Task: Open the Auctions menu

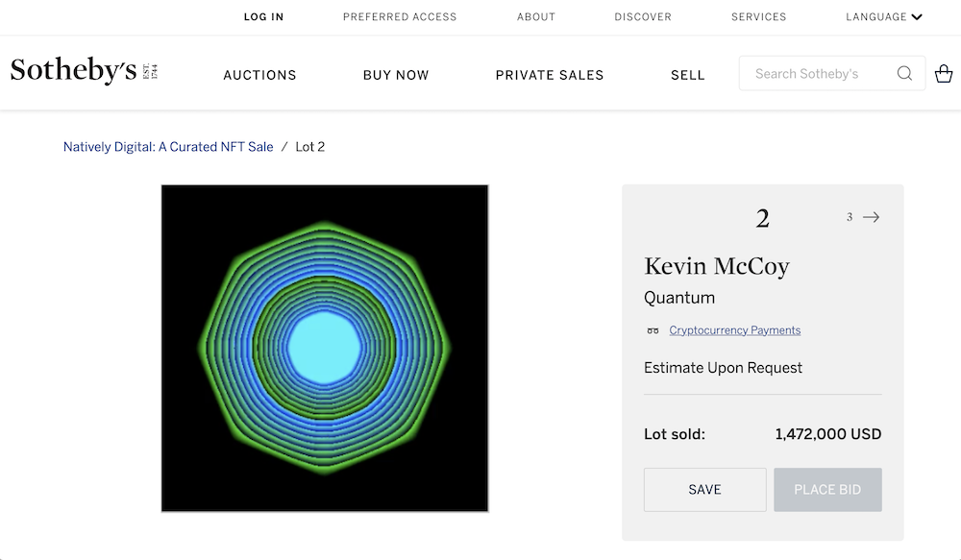Action: pos(259,75)
